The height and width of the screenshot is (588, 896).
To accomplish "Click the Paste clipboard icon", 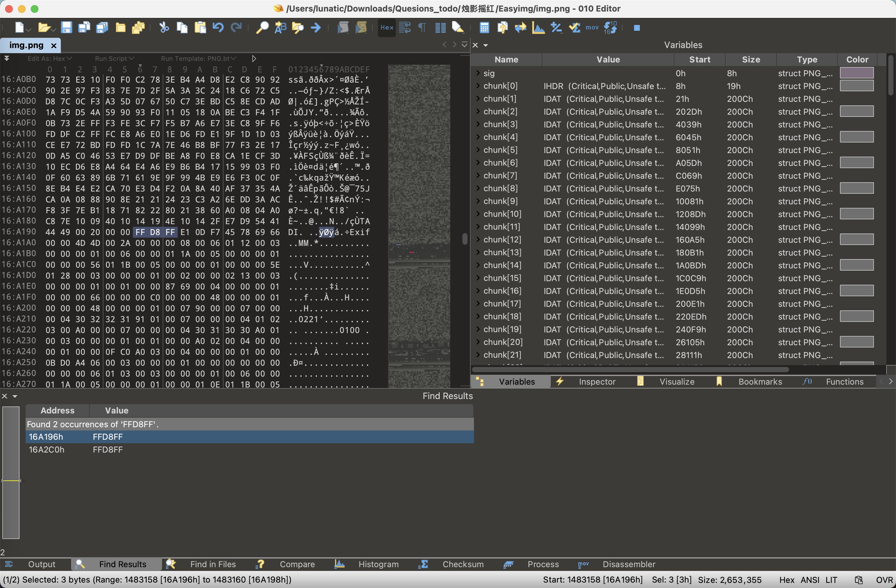I will tap(200, 28).
